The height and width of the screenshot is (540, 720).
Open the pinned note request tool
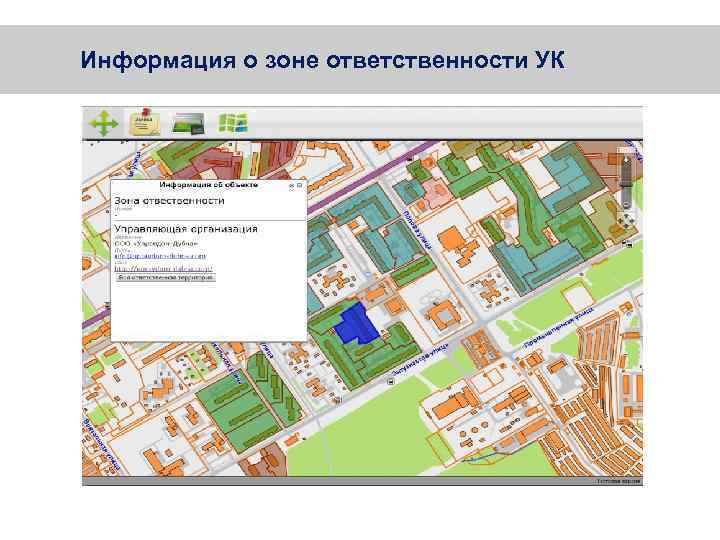tap(145, 123)
